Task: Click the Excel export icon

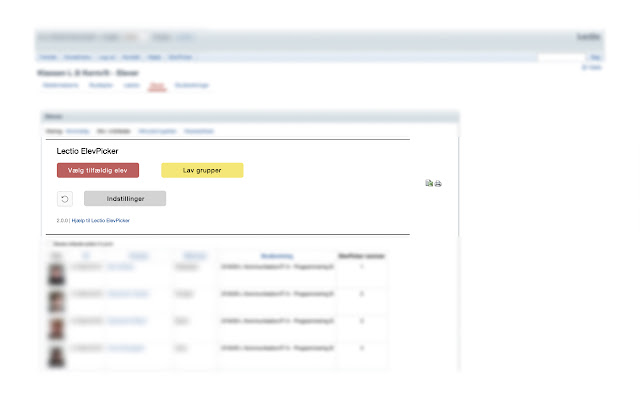Action: pos(429,183)
